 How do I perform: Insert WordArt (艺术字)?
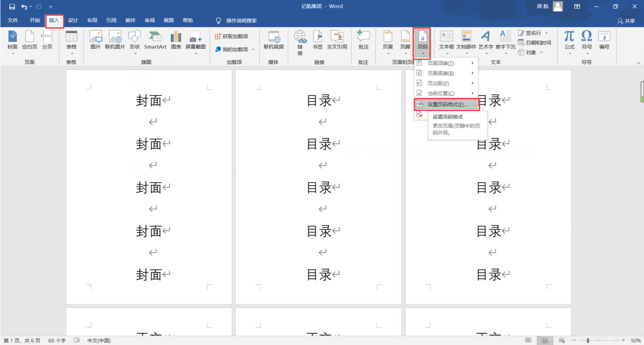[x=486, y=42]
